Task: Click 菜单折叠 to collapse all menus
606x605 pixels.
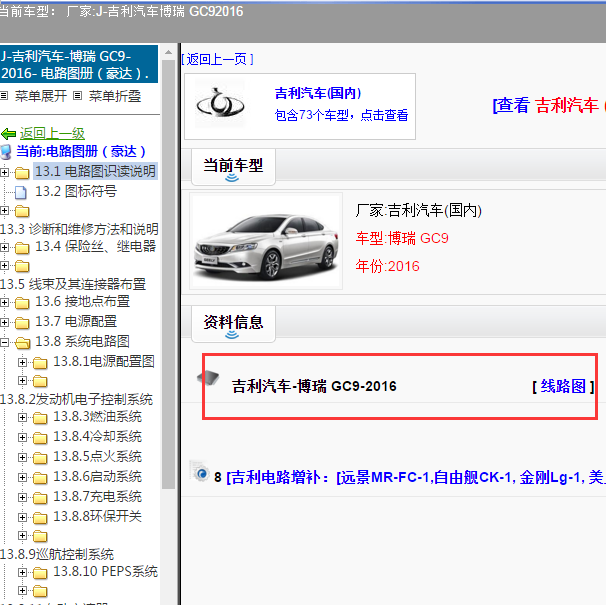Action: [x=115, y=96]
